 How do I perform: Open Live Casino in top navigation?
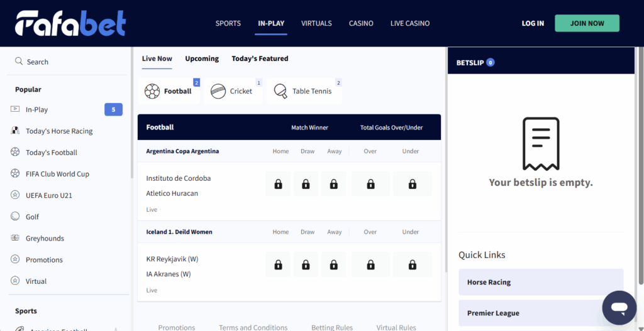[x=410, y=23]
